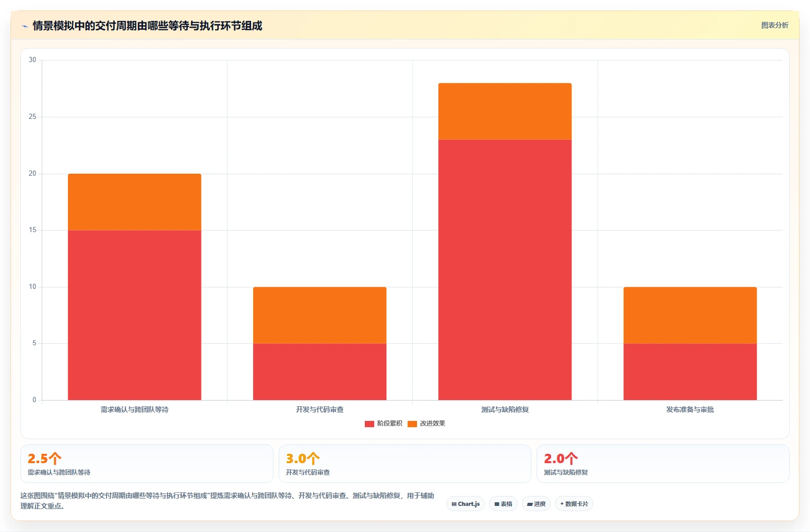Click the orange bar segment for 需求确认与跨团队等待
Viewport: 810px width, 532px height.
click(x=135, y=202)
